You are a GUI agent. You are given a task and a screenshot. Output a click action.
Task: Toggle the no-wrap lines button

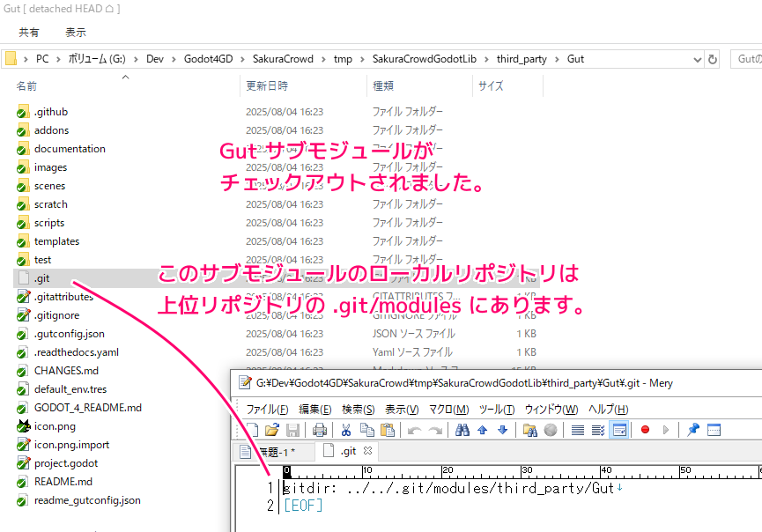(x=578, y=430)
